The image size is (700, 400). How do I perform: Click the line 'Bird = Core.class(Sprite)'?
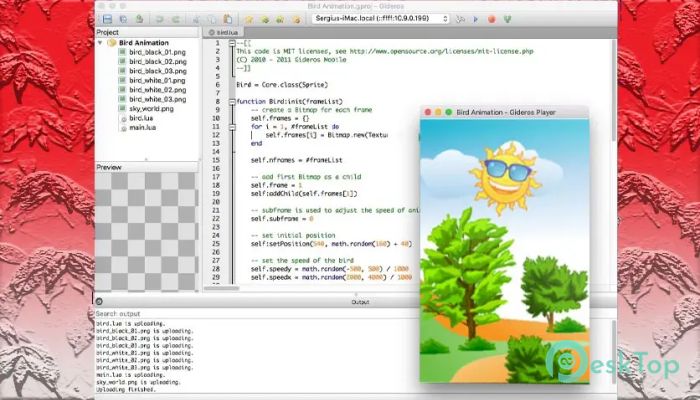tap(282, 85)
